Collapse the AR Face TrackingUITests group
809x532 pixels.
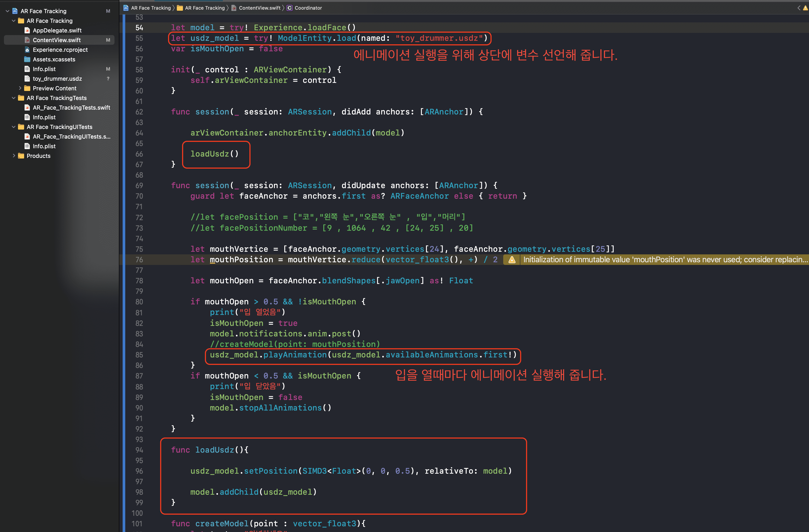click(14, 127)
